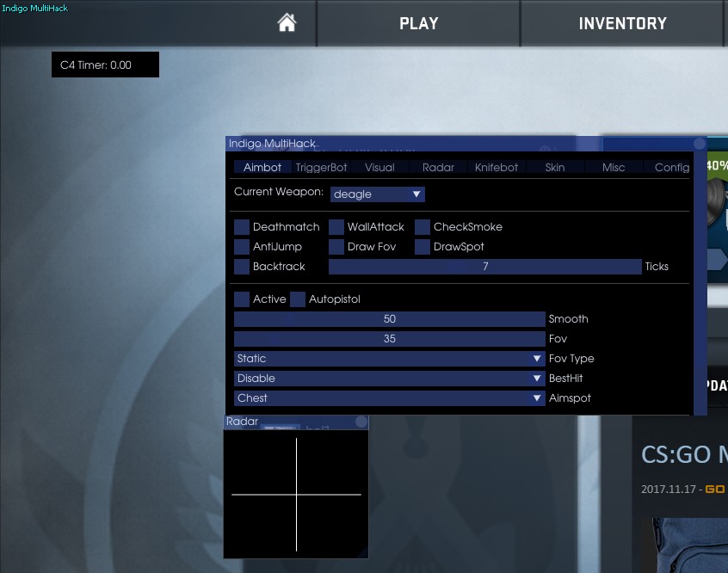Switch to the Visual tab
This screenshot has width=728, height=573.
[x=379, y=167]
